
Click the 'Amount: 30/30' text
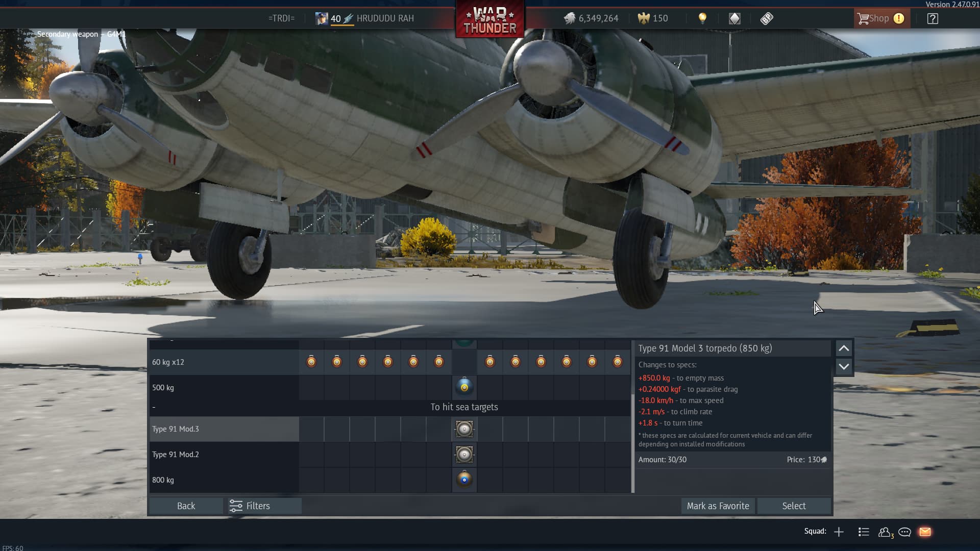pyautogui.click(x=663, y=460)
